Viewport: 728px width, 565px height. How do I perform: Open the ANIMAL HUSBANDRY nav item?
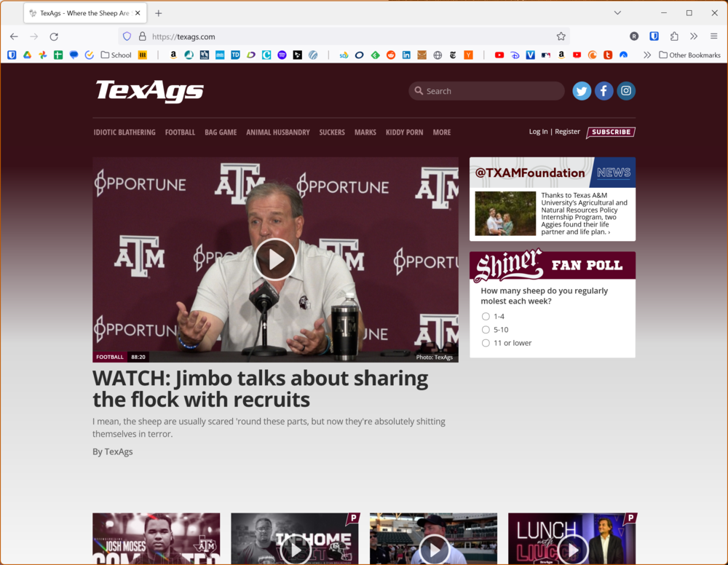click(x=277, y=133)
